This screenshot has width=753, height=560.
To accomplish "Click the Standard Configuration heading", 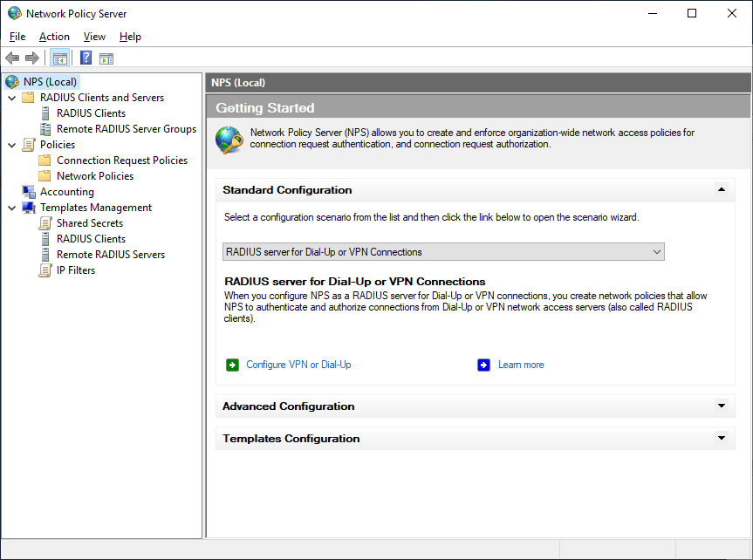I will click(x=287, y=190).
